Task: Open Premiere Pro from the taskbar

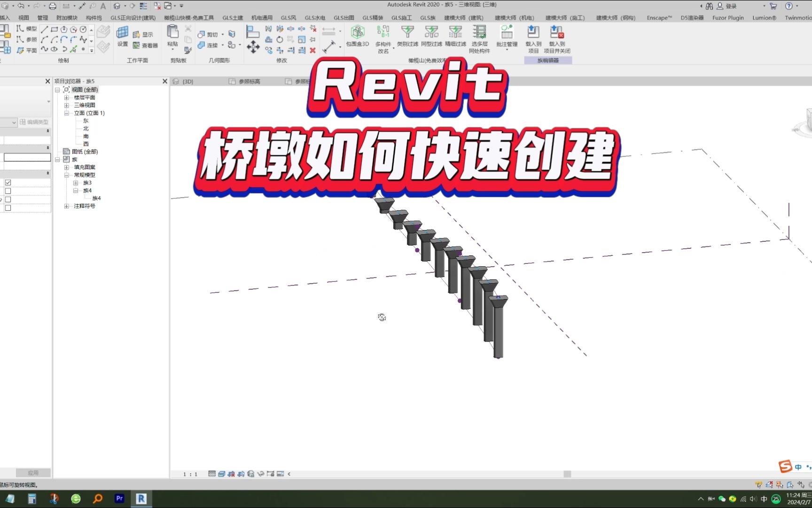Action: pyautogui.click(x=119, y=499)
